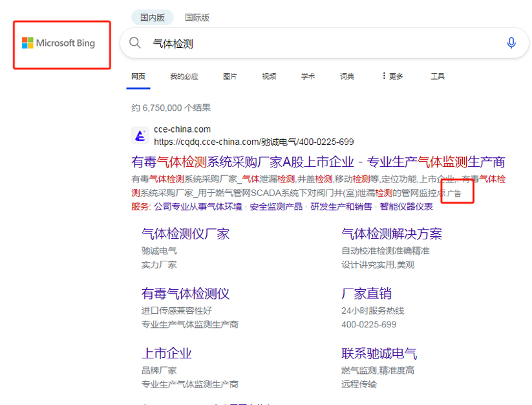Activate the microphone voice search icon
This screenshot has height=405, width=532.
pyautogui.click(x=511, y=43)
